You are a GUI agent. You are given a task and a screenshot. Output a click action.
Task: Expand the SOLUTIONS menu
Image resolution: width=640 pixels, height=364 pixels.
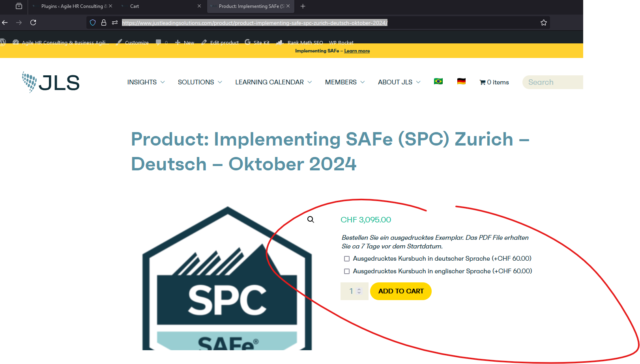pyautogui.click(x=200, y=82)
